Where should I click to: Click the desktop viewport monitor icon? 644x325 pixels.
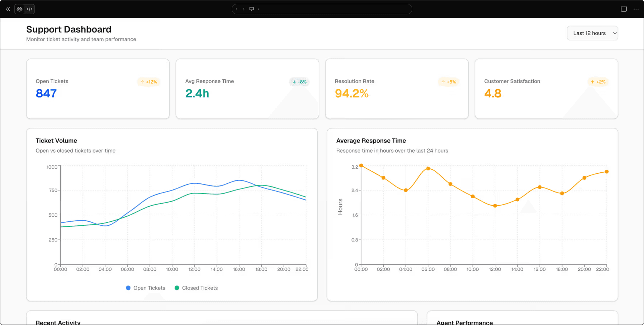click(252, 9)
